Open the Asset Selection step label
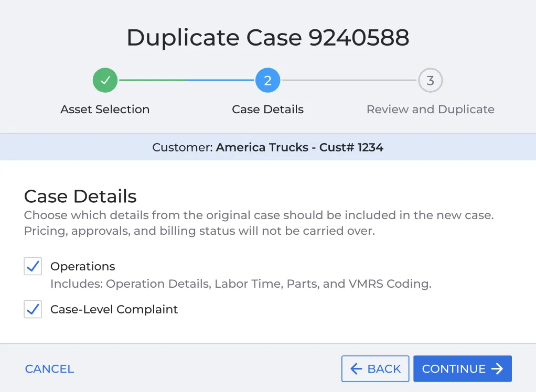 105,110
